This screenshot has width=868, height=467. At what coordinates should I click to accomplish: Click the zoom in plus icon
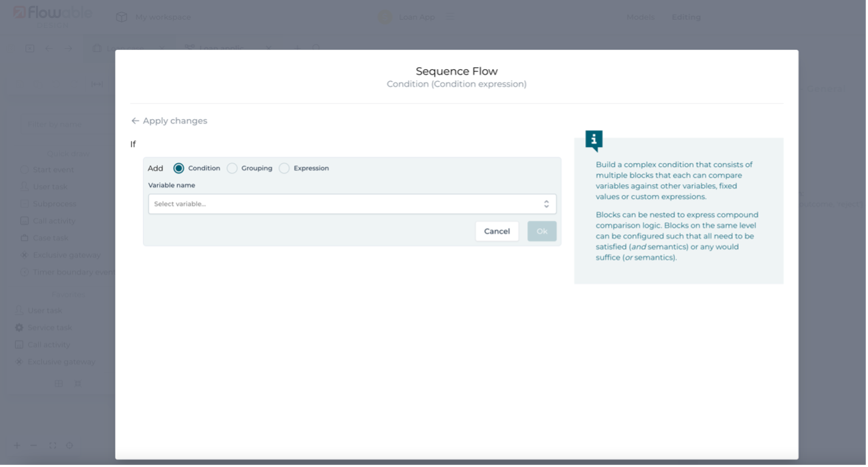coord(17,445)
